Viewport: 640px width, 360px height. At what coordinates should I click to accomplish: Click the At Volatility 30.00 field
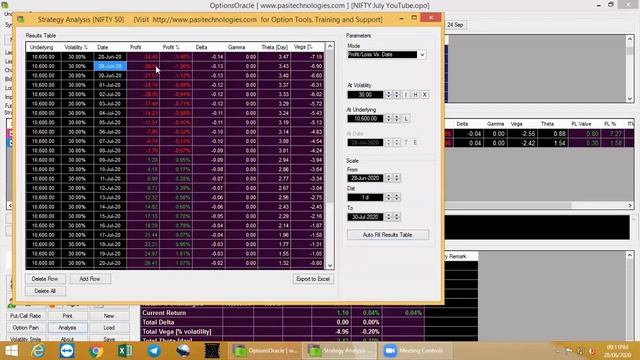365,95
